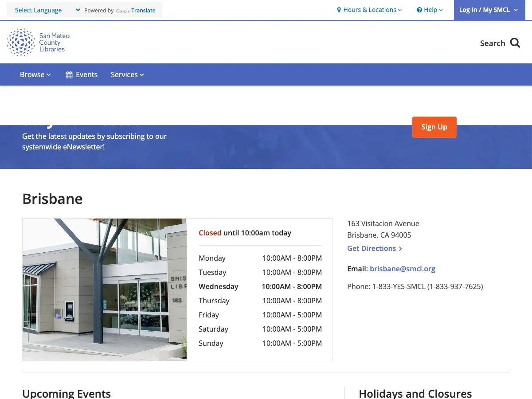The width and height of the screenshot is (532, 399).
Task: Click the Closed until 10:00am today status
Action: coord(245,233)
